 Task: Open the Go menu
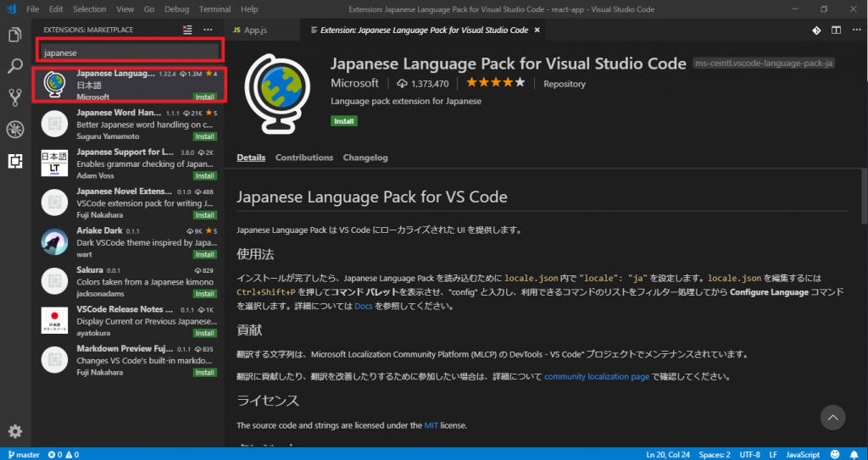click(149, 9)
